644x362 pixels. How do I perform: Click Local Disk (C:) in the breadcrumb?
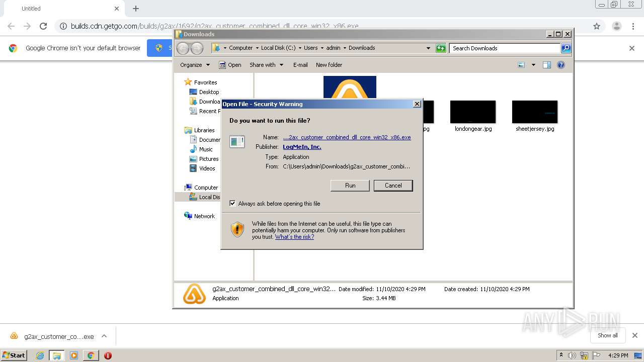pos(278,48)
